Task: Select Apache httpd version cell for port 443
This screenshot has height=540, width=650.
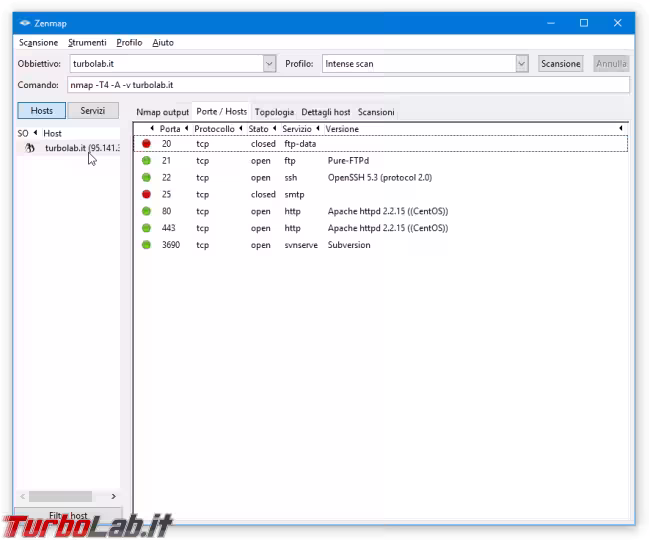Action: (x=388, y=228)
